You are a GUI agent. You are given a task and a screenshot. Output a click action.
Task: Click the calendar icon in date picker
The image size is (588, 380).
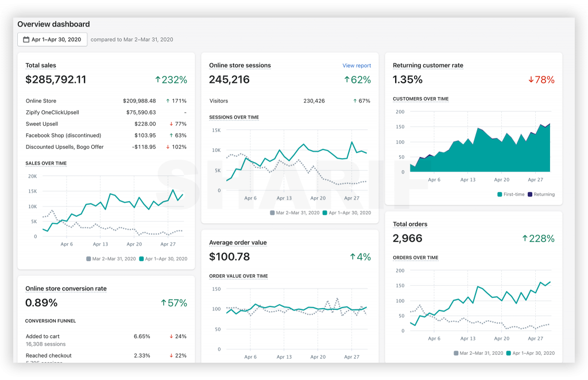26,40
